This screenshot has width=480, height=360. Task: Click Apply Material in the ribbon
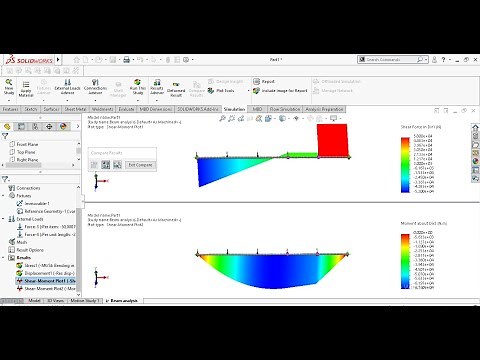click(26, 89)
